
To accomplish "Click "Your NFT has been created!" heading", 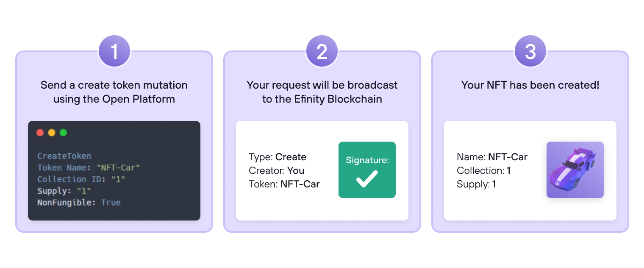I will pos(530,85).
